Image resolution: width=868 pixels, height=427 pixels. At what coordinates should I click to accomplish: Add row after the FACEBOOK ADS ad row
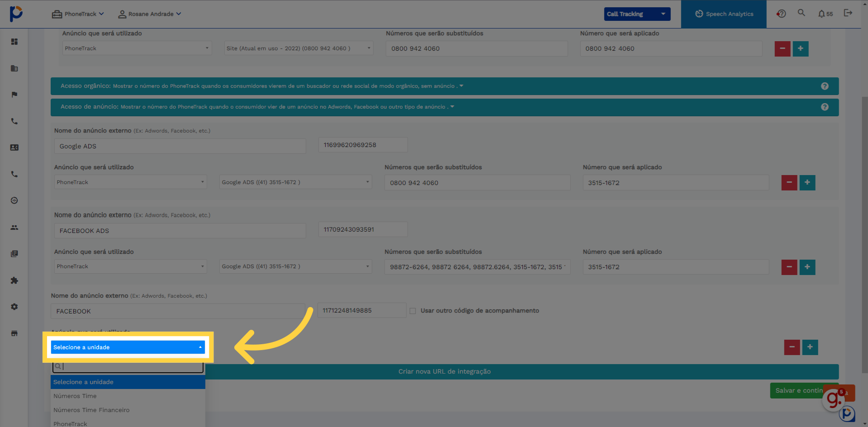807,267
